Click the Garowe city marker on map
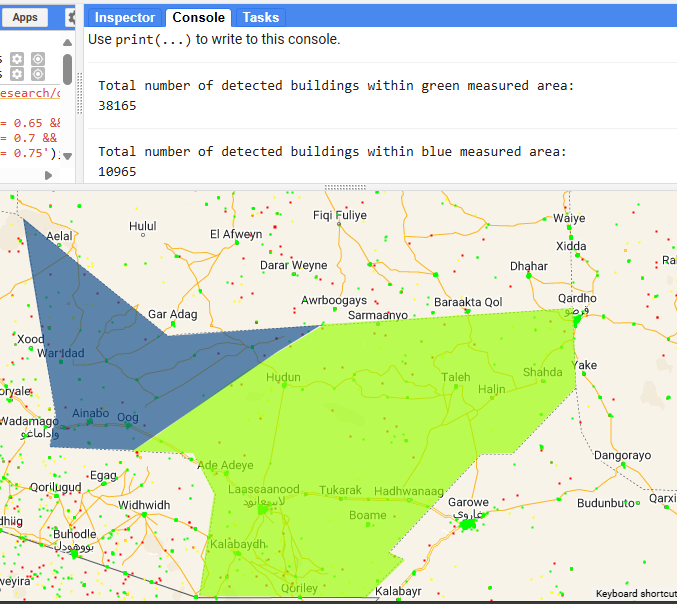The height and width of the screenshot is (604, 677). (x=467, y=521)
